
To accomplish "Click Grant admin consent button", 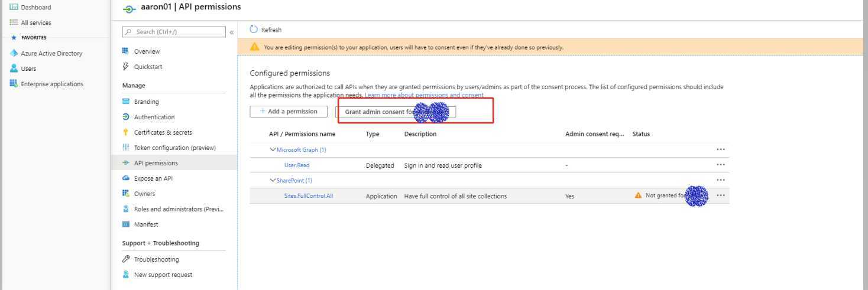I will [396, 112].
